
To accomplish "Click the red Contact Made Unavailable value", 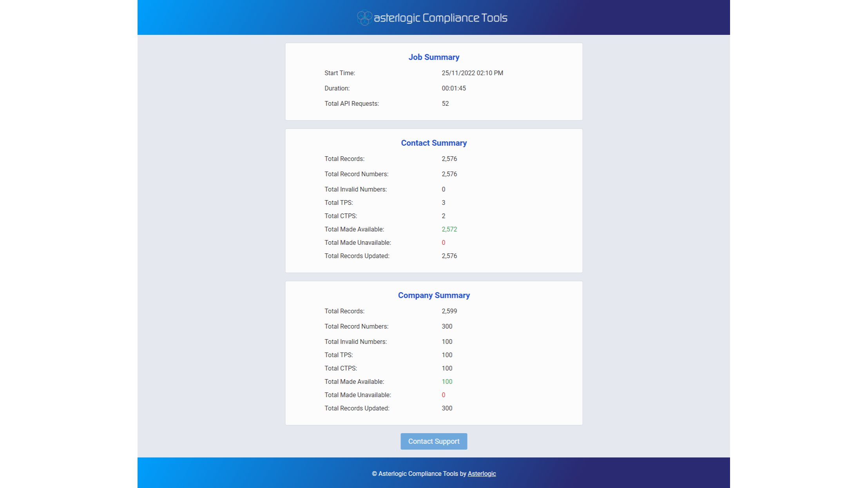I will [443, 242].
